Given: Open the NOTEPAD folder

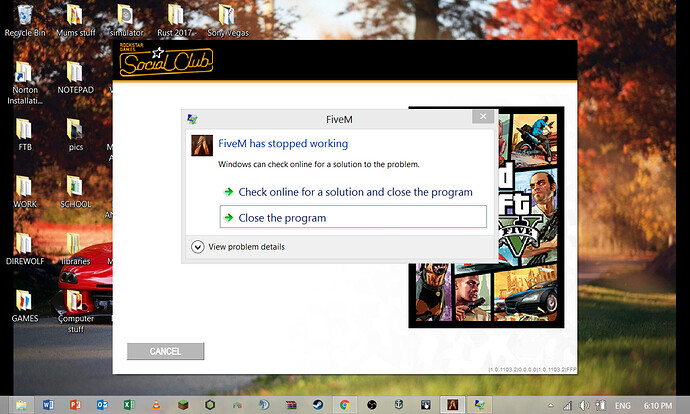Looking at the screenshot, I should coord(75,77).
